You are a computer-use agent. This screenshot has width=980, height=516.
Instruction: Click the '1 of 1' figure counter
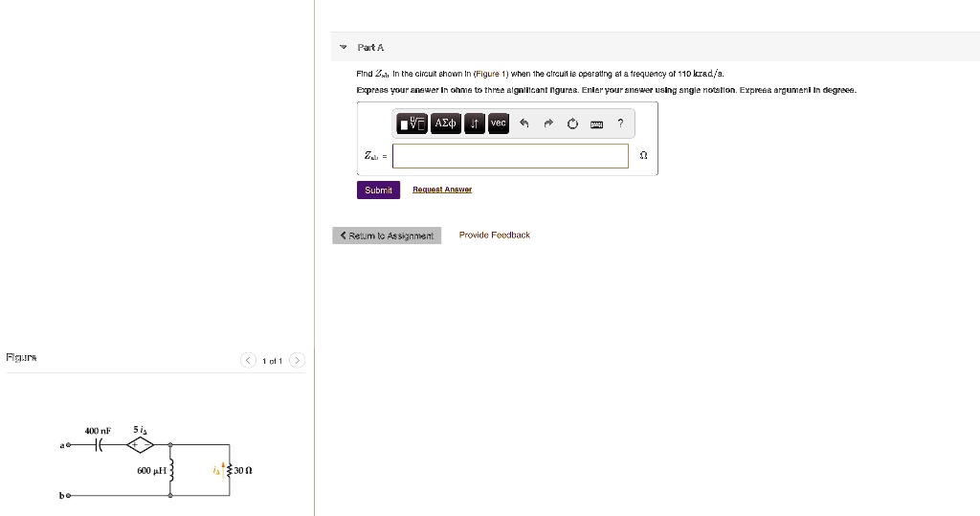(273, 361)
